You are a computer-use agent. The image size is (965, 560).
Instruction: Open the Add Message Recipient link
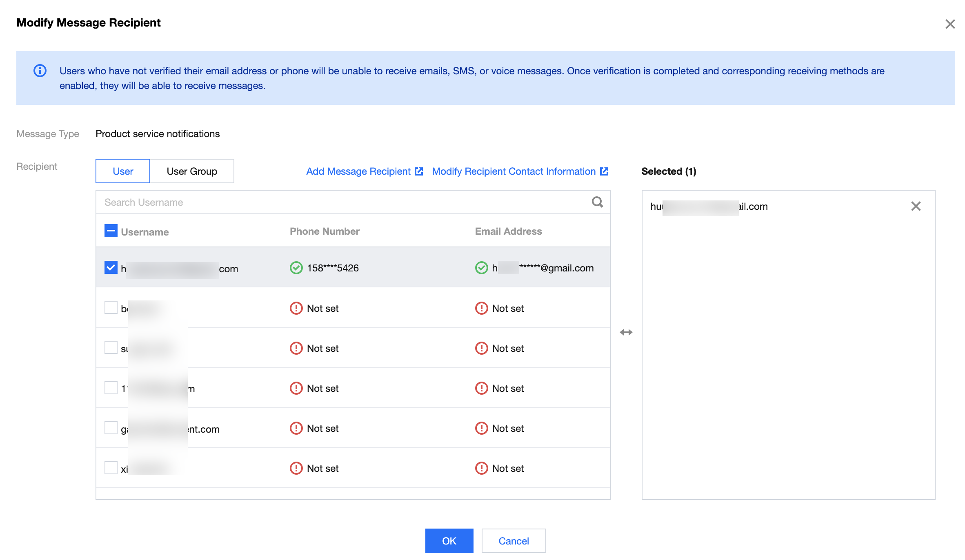tap(358, 171)
